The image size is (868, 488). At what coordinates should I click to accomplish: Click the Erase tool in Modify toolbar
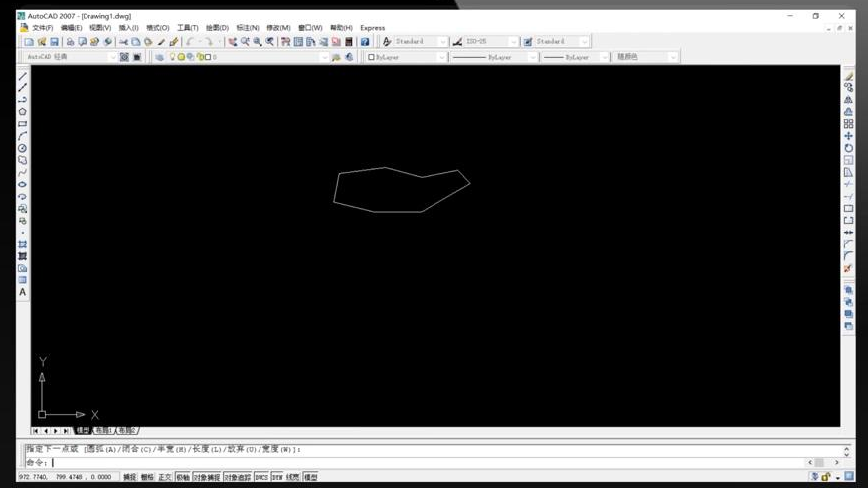click(848, 76)
